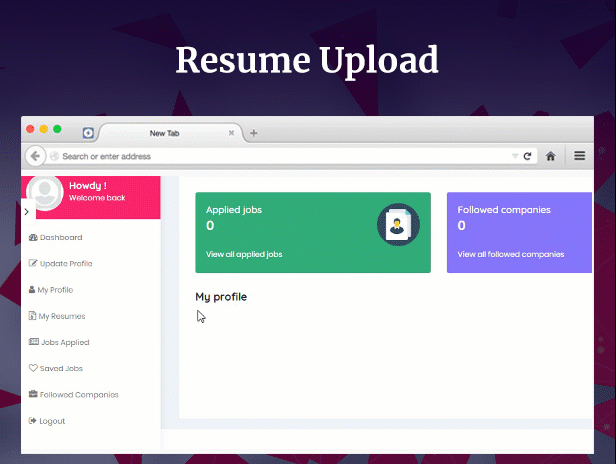The image size is (616, 464).
Task: Open a new tab with plus icon
Action: click(253, 133)
